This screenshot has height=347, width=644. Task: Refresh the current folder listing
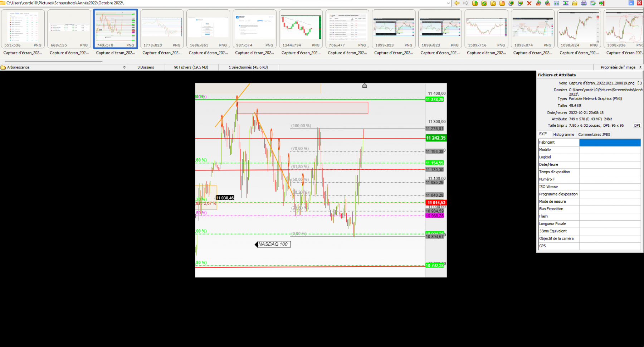point(484,3)
